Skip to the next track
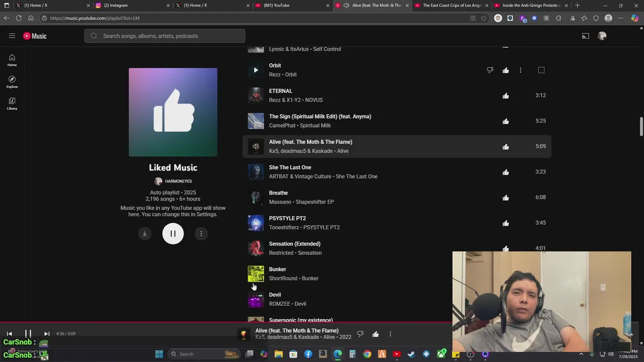The height and width of the screenshot is (362, 644). pos(47,334)
